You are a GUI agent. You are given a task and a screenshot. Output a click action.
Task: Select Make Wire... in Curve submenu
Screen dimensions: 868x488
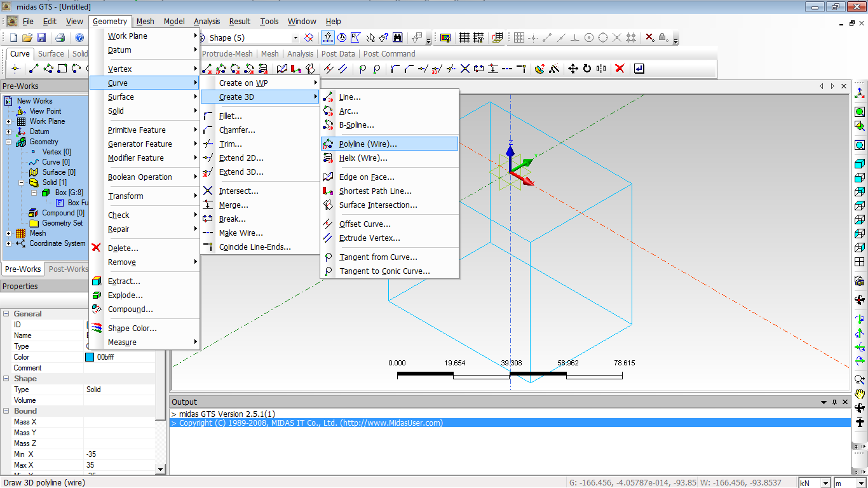coord(260,233)
